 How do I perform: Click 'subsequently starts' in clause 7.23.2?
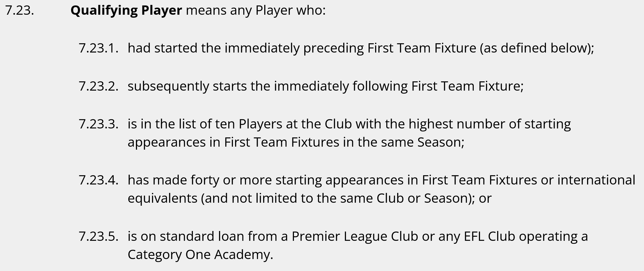[x=187, y=87]
